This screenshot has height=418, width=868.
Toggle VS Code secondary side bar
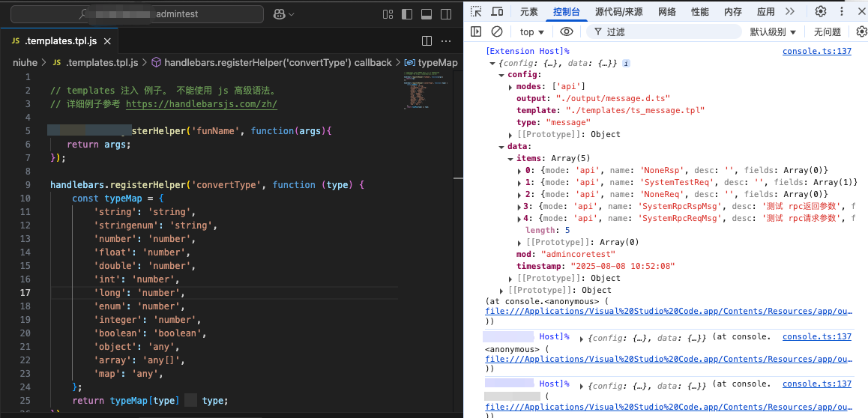[446, 13]
